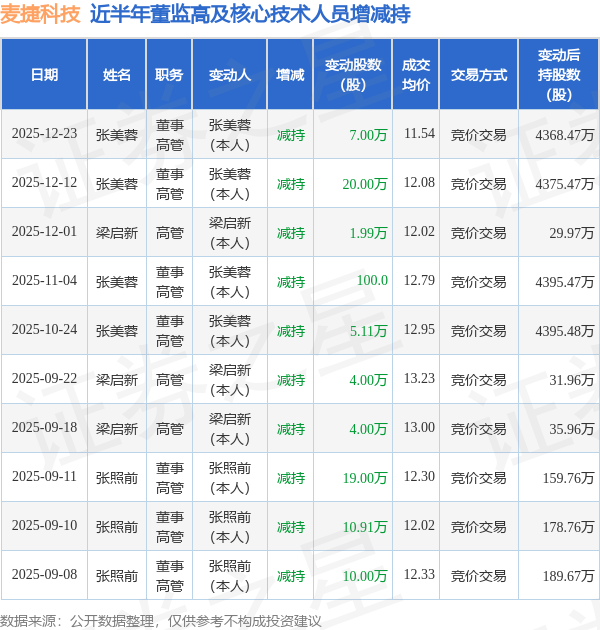This screenshot has width=600, height=630.
Task: Select the 日期 column header
Action: point(44,75)
